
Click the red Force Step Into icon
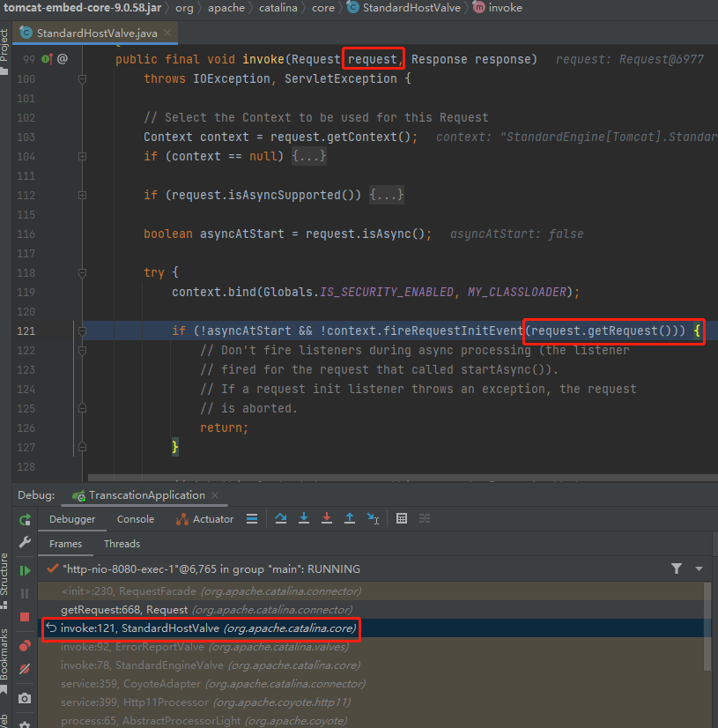[x=327, y=518]
